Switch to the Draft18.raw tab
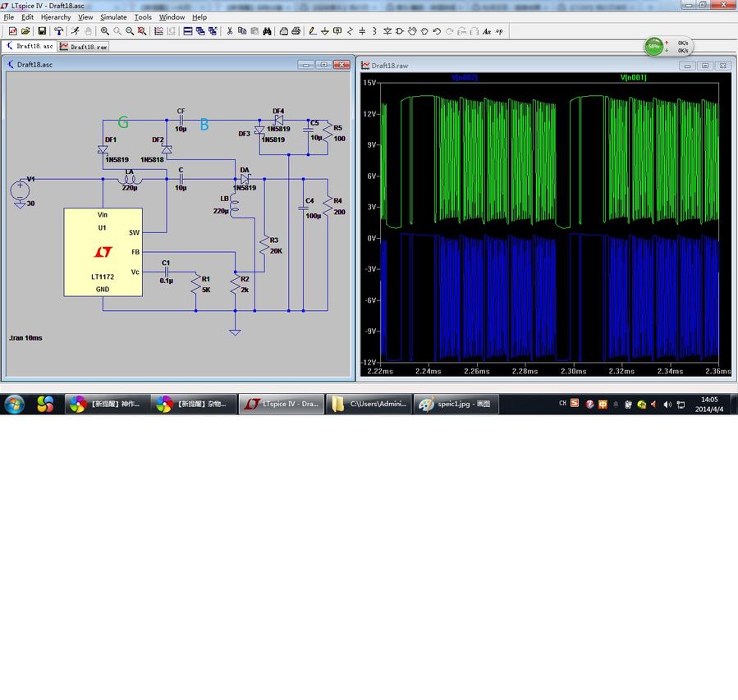738x700 pixels. 84,47
